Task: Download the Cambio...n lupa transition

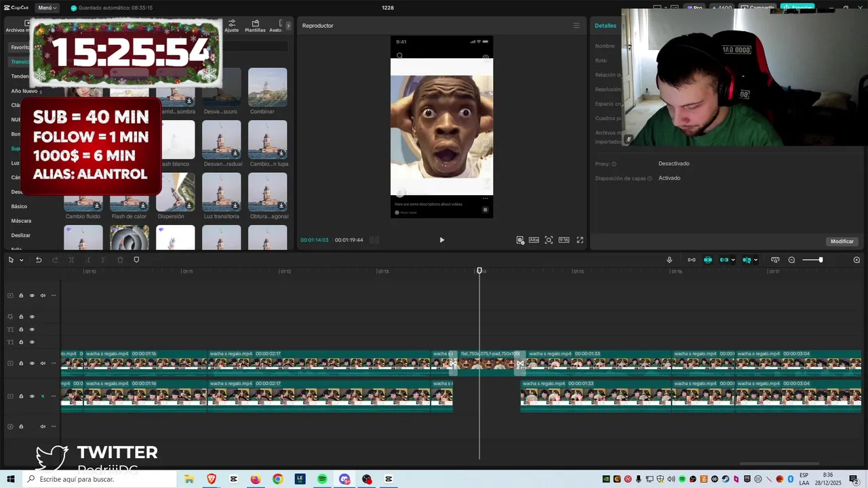Action: 281,153
